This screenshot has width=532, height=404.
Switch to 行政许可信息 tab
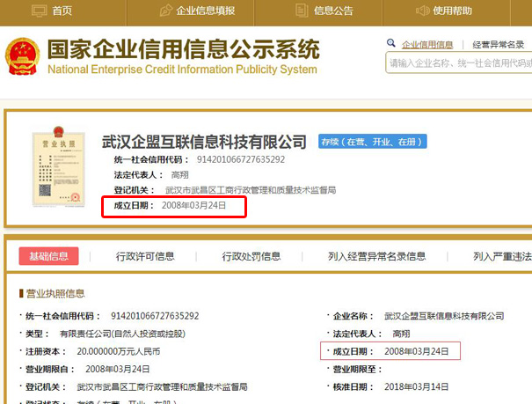pyautogui.click(x=145, y=256)
